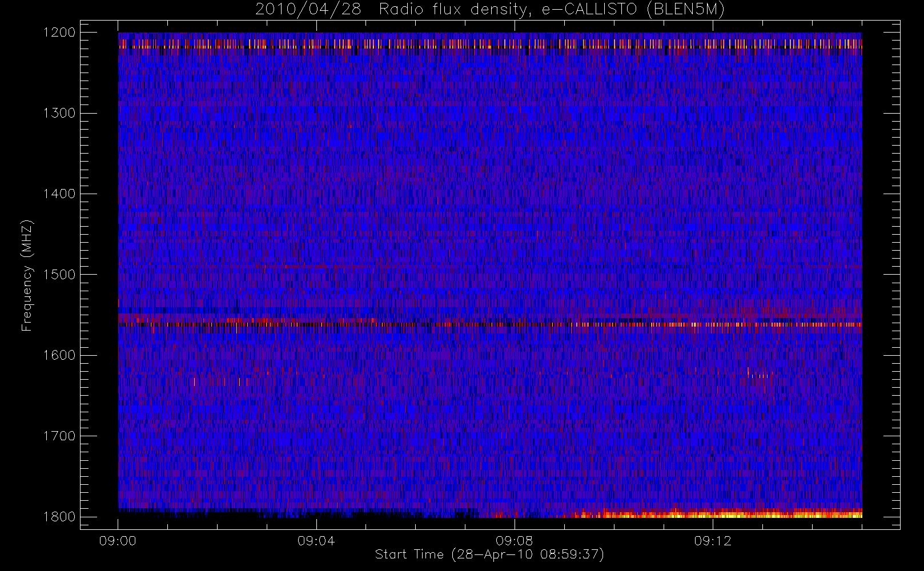Select the 1600 frequency tick label
924x571 pixels.
pos(59,355)
